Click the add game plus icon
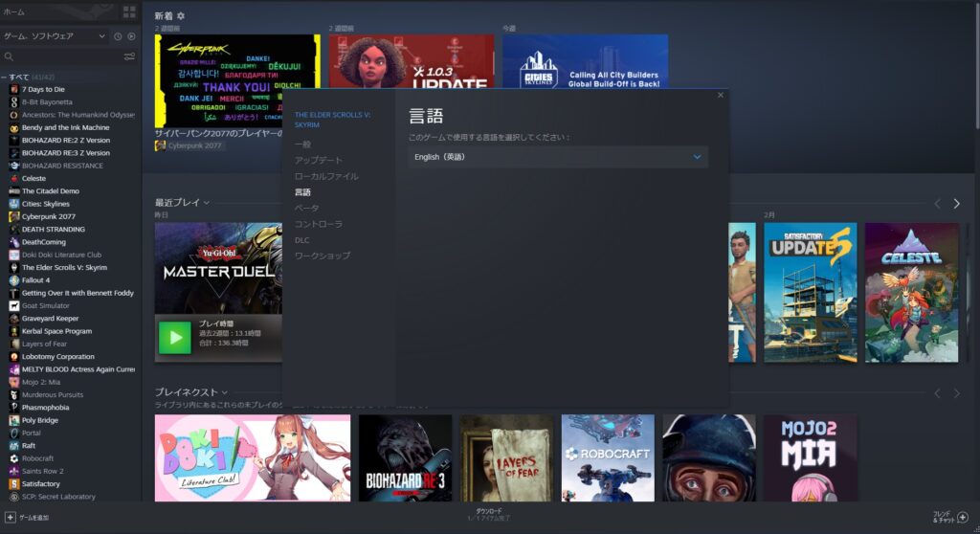980x534 pixels. pyautogui.click(x=10, y=517)
